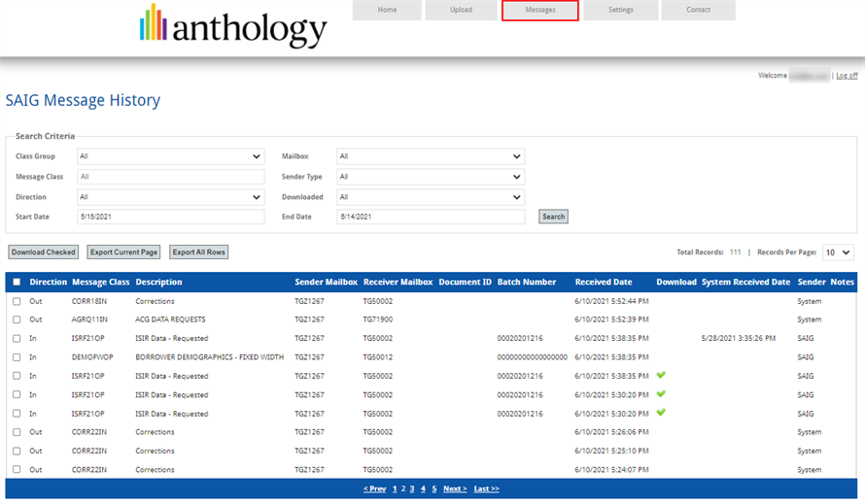Viewport: 865px width, 504px height.
Task: Switch to the Settings tab
Action: [621, 11]
